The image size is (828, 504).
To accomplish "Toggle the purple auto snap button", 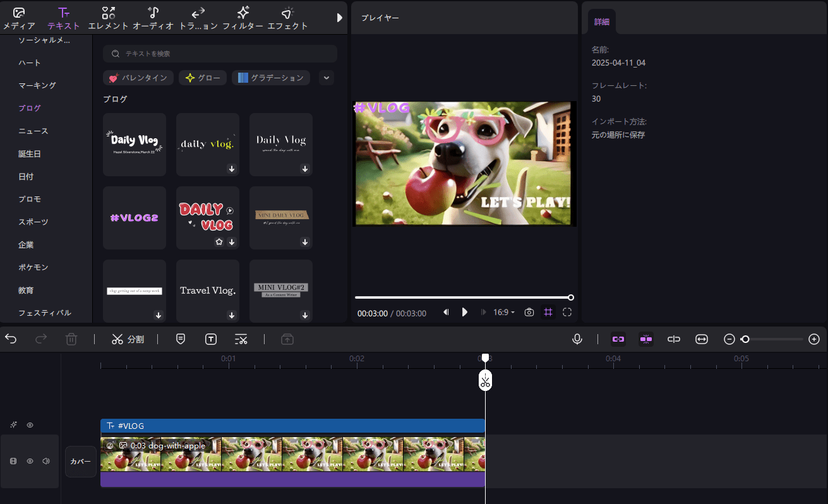I will (645, 339).
